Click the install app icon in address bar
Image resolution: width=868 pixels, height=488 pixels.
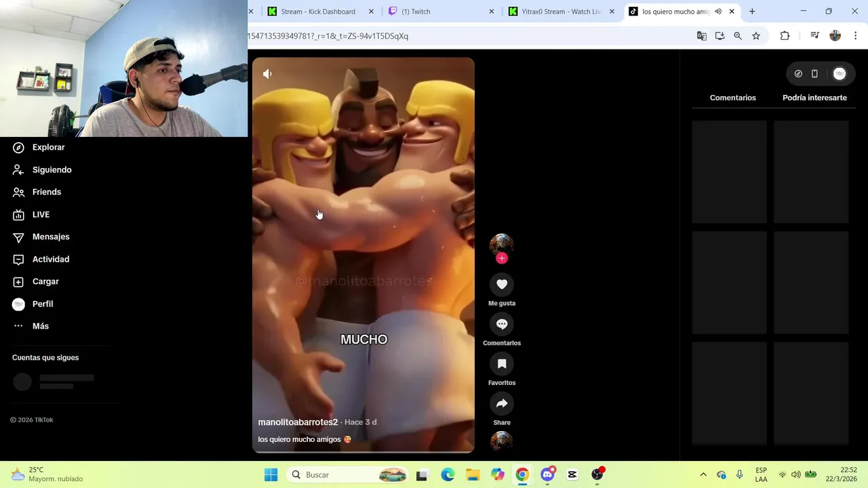719,36
